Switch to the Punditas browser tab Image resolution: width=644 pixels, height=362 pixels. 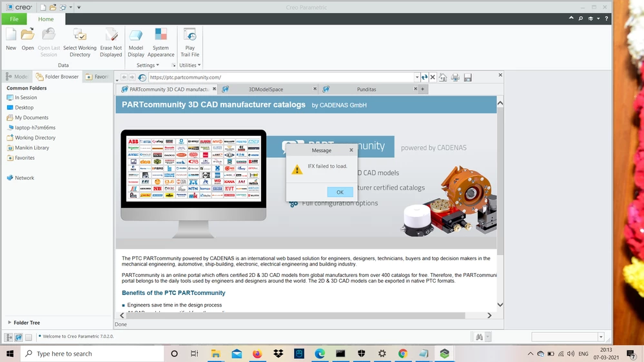coord(366,89)
